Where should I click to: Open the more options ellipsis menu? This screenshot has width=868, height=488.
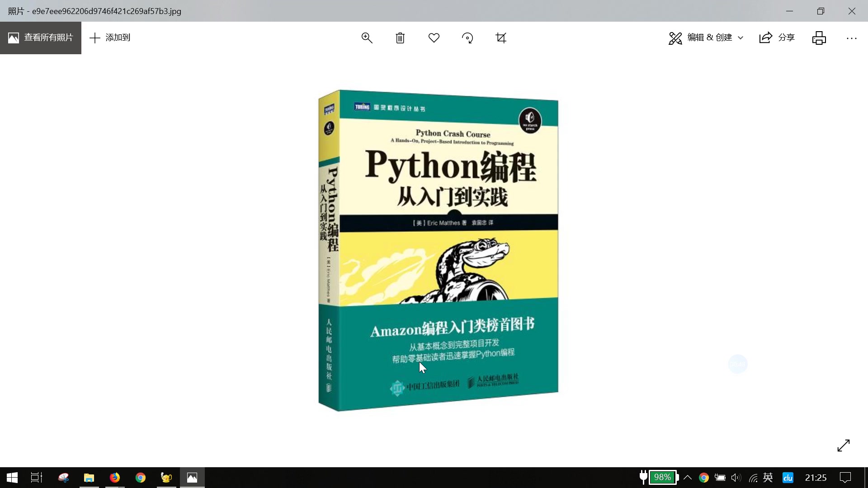coord(852,38)
